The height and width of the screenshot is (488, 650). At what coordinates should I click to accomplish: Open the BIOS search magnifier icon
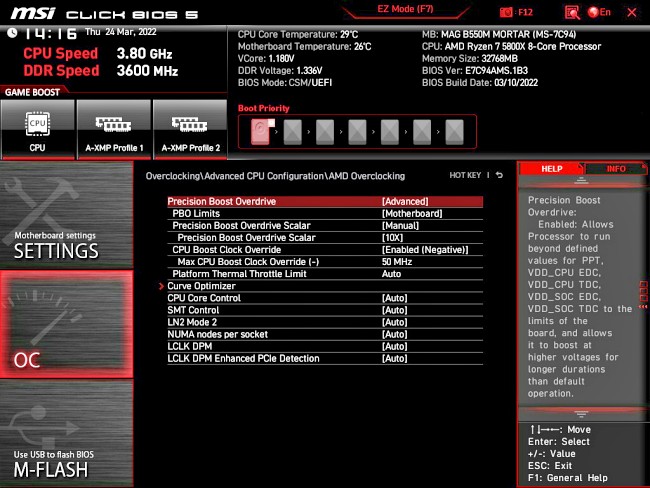click(x=572, y=12)
